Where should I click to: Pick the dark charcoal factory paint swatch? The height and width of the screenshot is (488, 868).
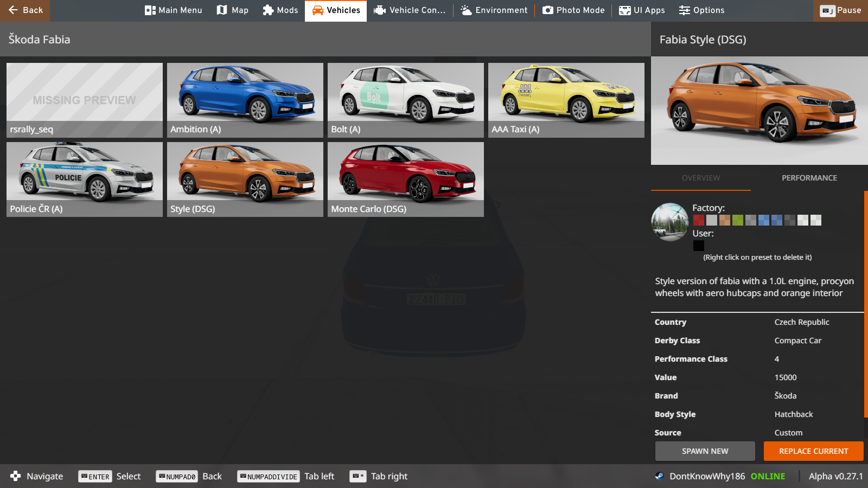point(790,220)
